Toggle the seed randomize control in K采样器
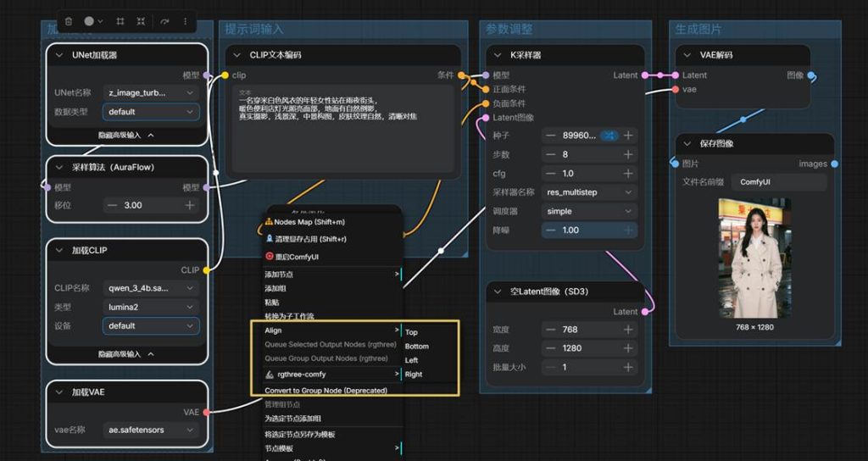Screen dimensions: 868x461 (609, 136)
